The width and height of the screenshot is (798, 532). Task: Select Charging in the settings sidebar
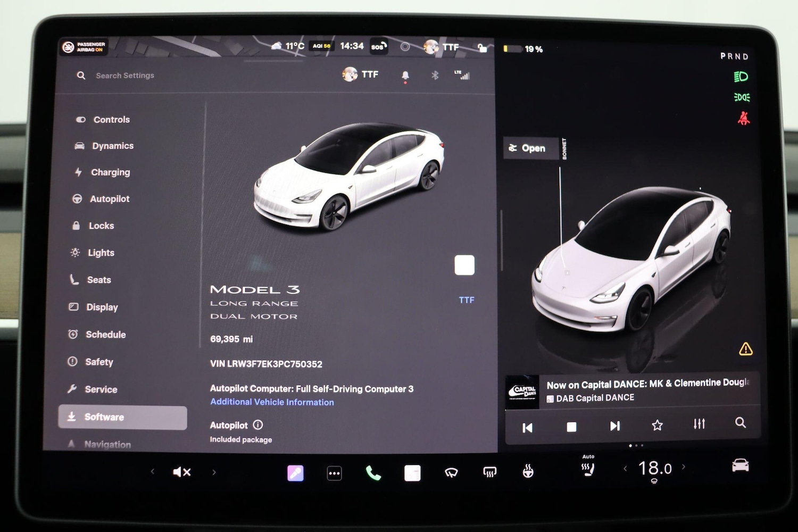(110, 172)
